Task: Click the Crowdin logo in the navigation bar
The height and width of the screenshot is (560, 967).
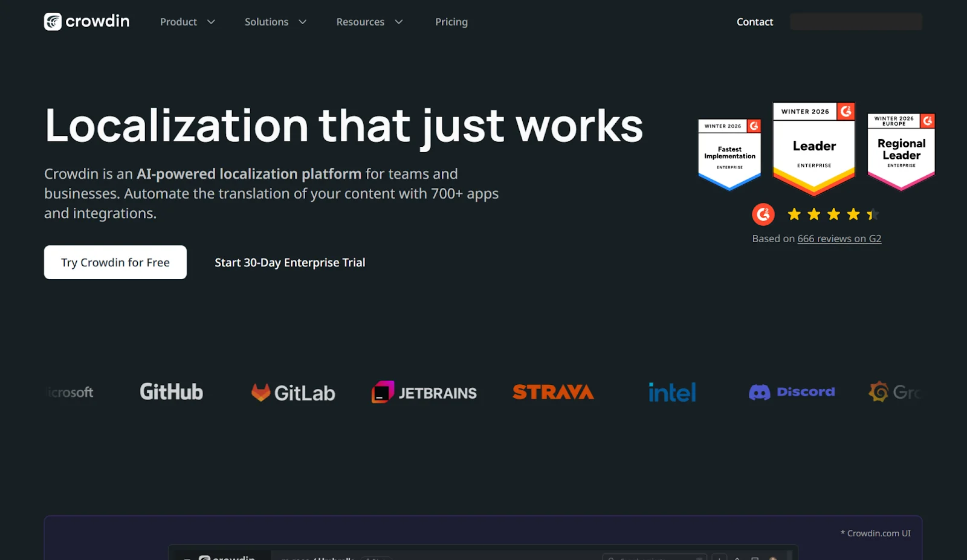Action: coord(86,21)
